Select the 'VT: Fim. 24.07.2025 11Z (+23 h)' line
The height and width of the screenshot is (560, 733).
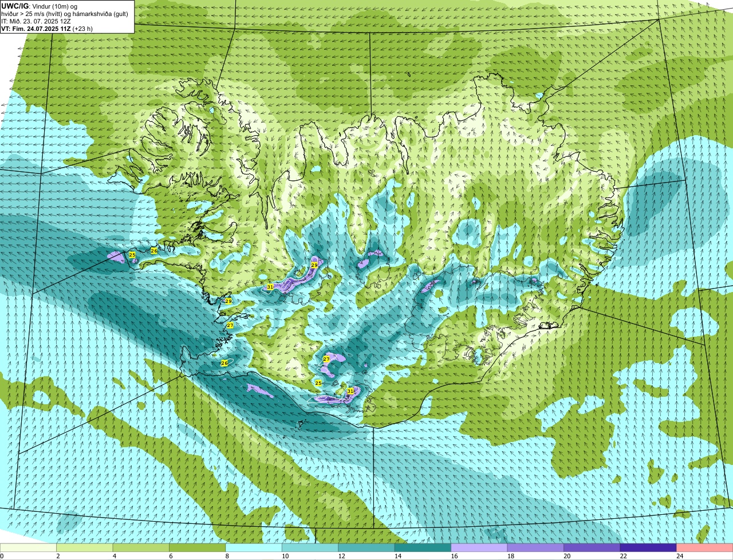click(x=47, y=29)
